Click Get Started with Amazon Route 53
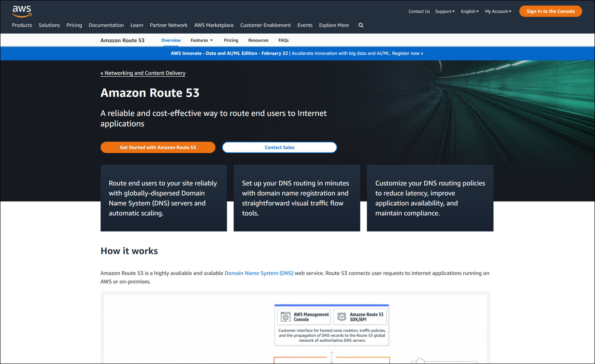 pos(158,147)
